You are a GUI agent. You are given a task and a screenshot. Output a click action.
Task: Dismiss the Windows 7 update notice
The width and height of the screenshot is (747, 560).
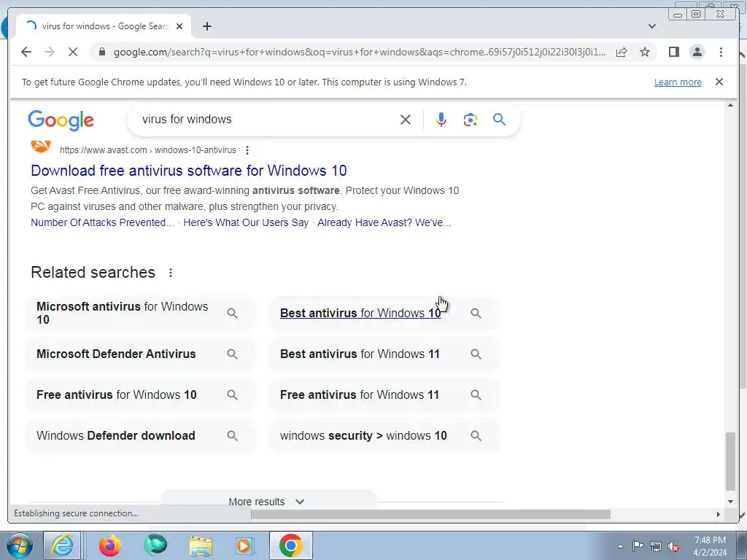[719, 82]
